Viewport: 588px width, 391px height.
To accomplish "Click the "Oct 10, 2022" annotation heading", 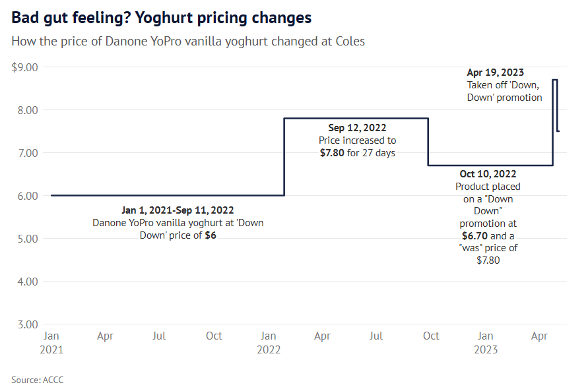I will point(488,174).
